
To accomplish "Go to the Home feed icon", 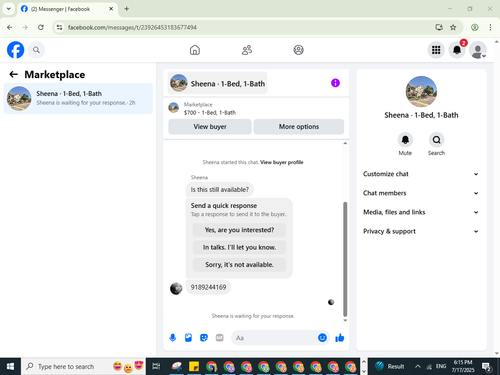I will click(x=195, y=50).
